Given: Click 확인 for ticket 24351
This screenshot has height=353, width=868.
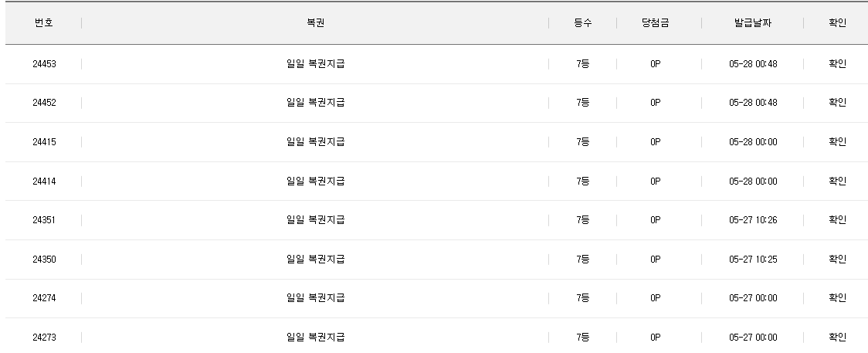Looking at the screenshot, I should point(837,219).
